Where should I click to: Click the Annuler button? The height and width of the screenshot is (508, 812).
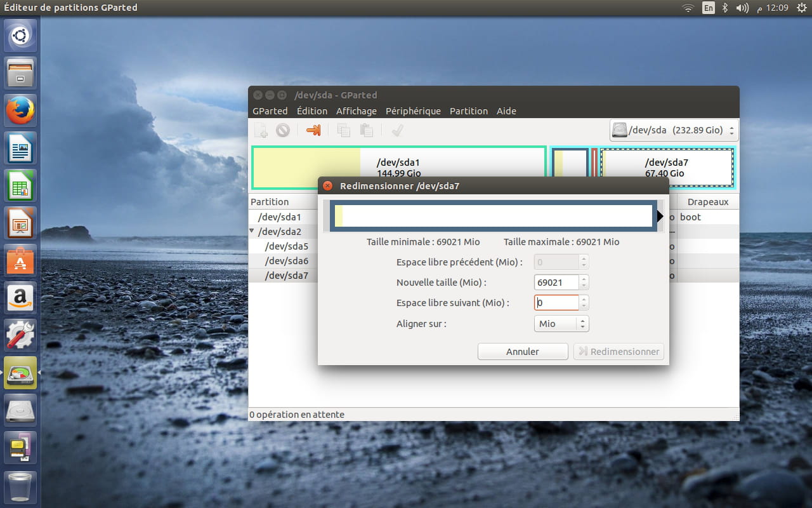522,352
